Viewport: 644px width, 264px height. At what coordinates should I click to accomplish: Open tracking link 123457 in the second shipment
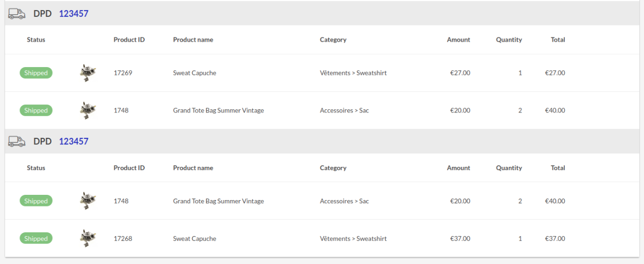click(73, 142)
